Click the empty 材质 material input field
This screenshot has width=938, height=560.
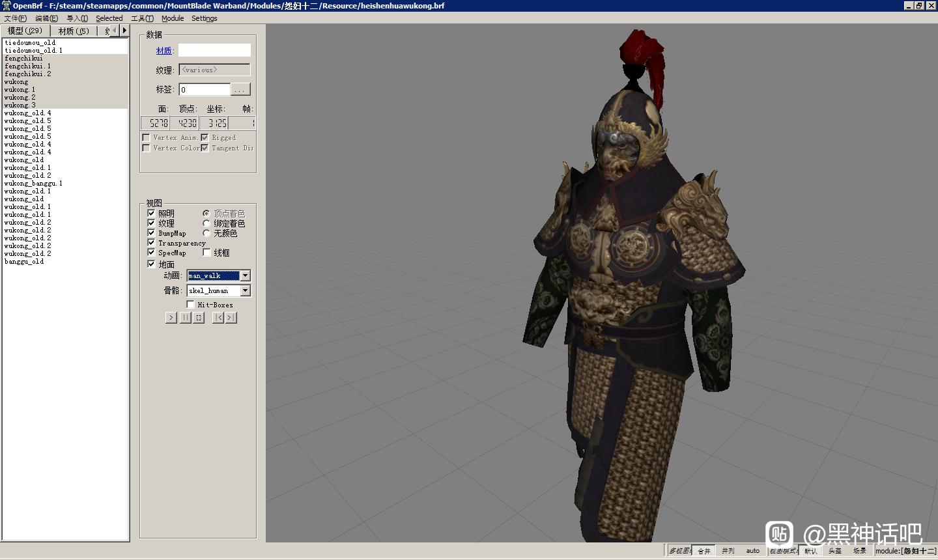coord(214,50)
